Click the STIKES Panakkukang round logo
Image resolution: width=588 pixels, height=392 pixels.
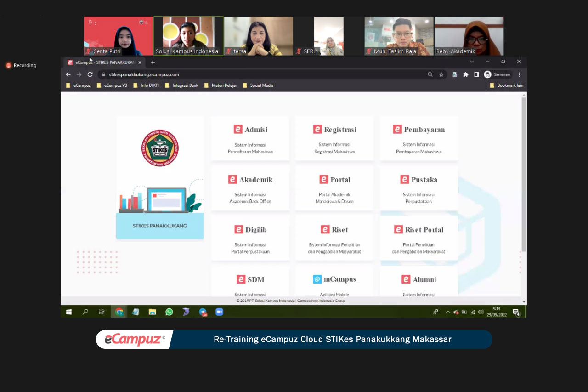click(x=160, y=148)
